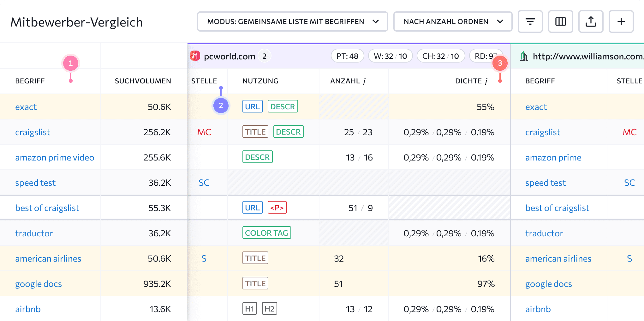
Task: Select the 935.2K search volume cell
Action: tap(157, 284)
